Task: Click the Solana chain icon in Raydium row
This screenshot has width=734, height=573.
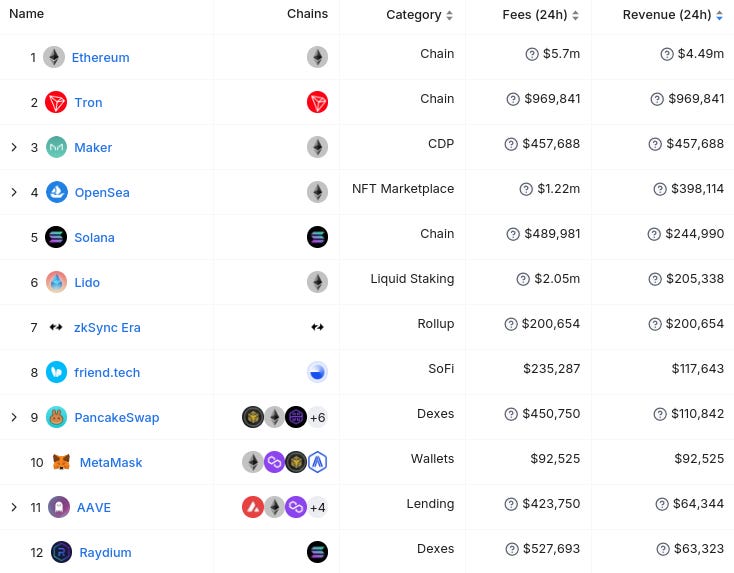Action: coord(317,552)
